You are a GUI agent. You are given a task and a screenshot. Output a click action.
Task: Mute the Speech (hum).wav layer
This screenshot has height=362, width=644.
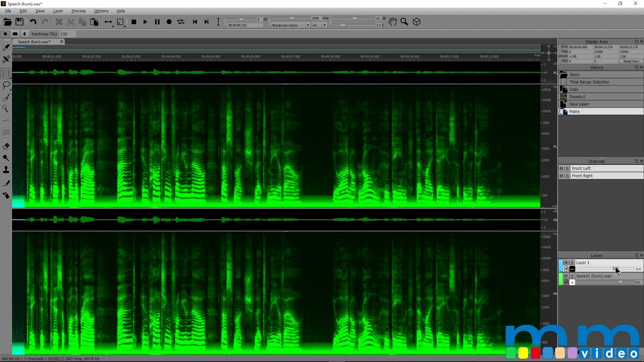[x=566, y=276]
